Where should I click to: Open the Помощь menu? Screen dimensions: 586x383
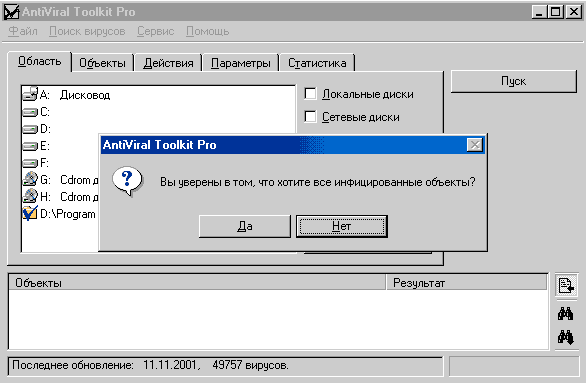tap(207, 31)
